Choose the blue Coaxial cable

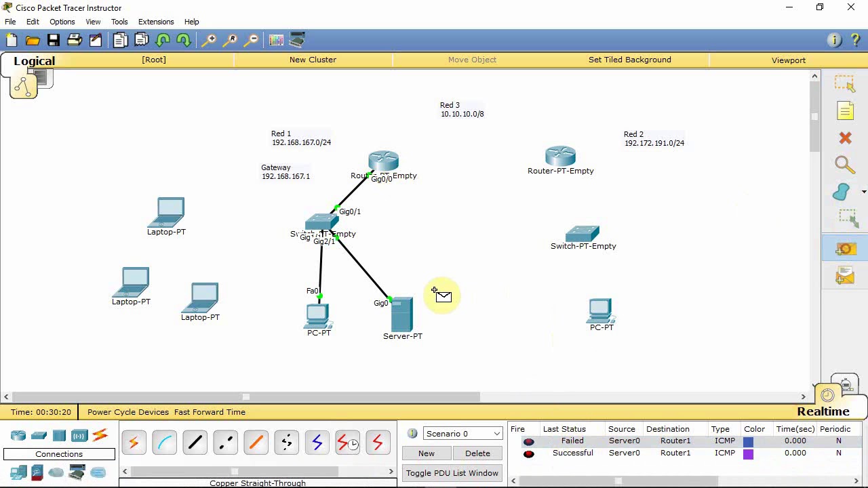tap(317, 443)
